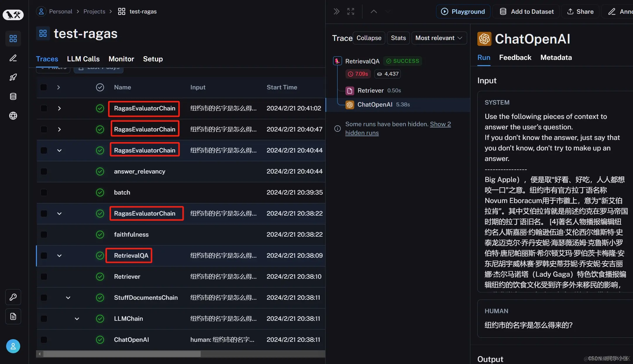Click the Playground button
The image size is (633, 364).
(463, 12)
